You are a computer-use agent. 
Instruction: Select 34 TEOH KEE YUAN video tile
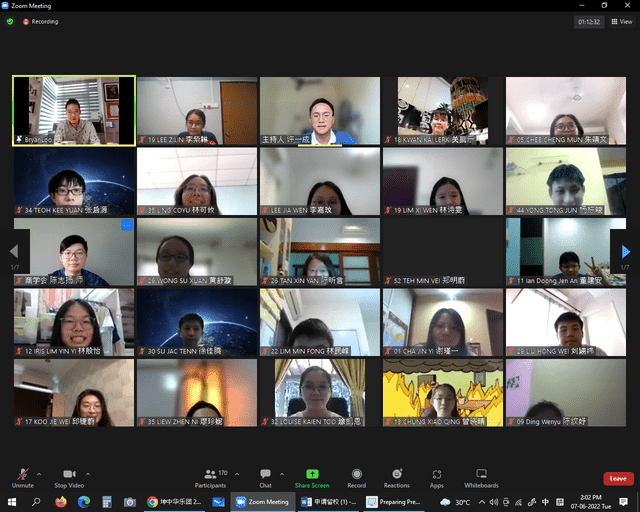coord(74,181)
